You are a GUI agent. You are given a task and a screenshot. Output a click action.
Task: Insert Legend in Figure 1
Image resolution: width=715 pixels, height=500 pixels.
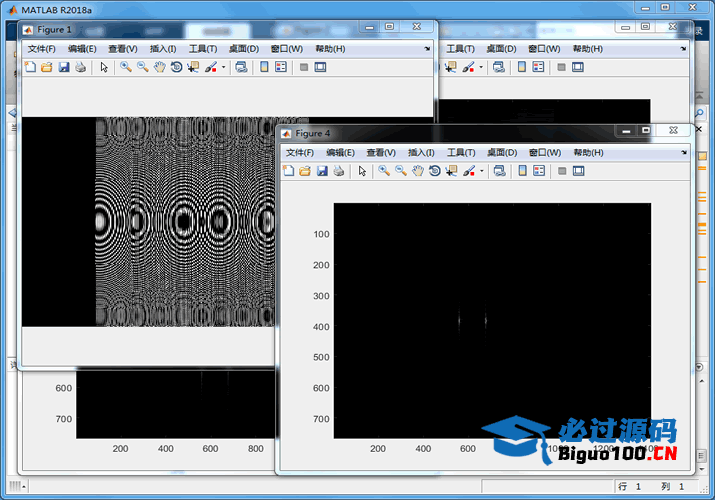click(x=281, y=67)
